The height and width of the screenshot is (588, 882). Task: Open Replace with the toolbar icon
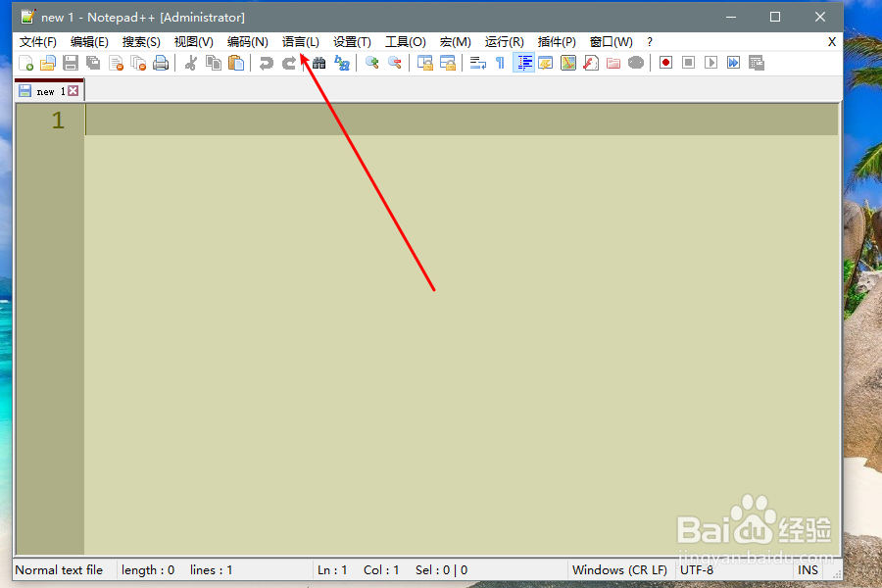[341, 63]
